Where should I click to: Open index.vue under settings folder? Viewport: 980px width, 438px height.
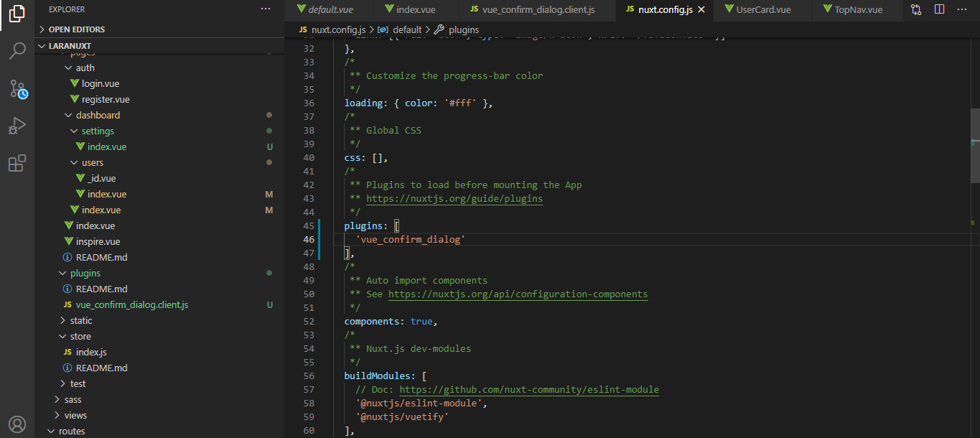107,146
